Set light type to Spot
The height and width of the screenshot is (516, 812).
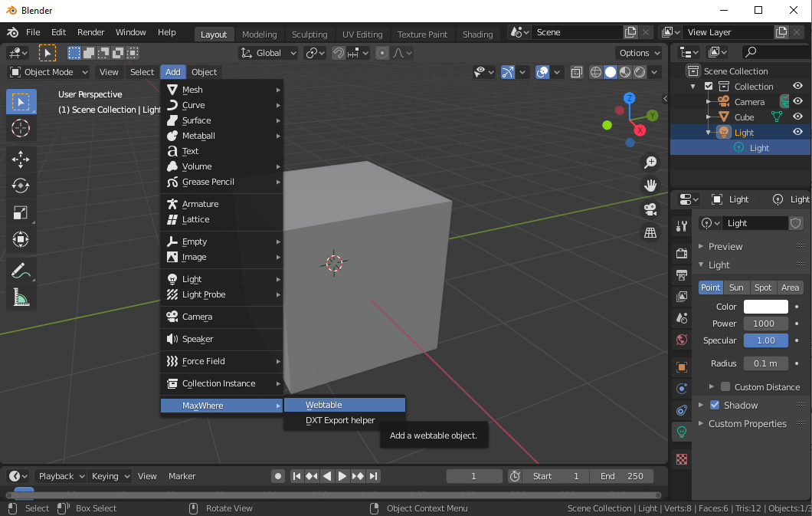(762, 288)
